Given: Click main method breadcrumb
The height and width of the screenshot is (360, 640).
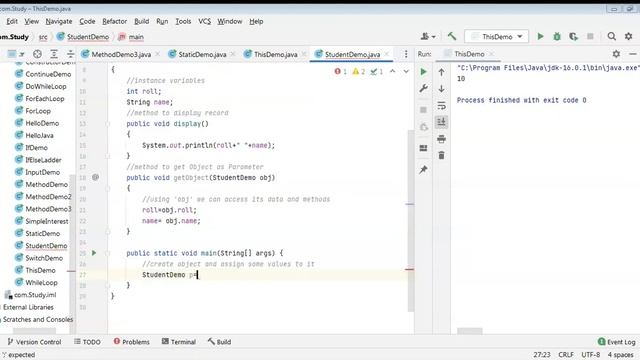Looking at the screenshot, I should (131, 37).
